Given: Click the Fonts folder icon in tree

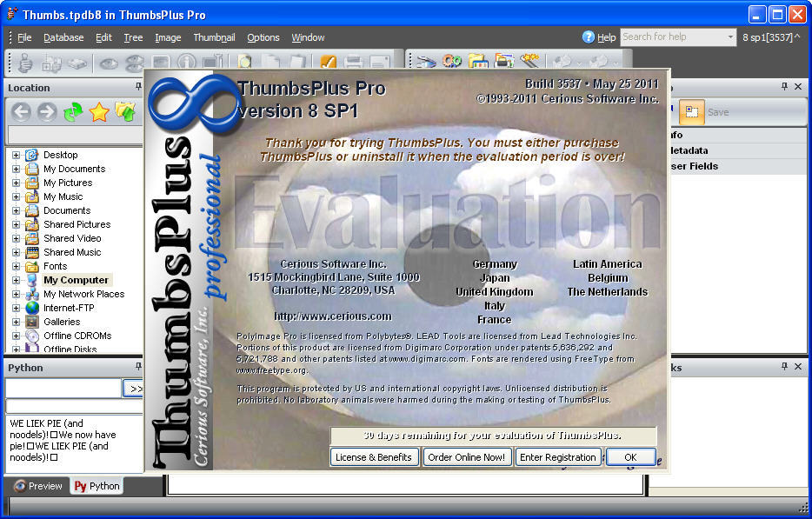Looking at the screenshot, I should click(32, 266).
